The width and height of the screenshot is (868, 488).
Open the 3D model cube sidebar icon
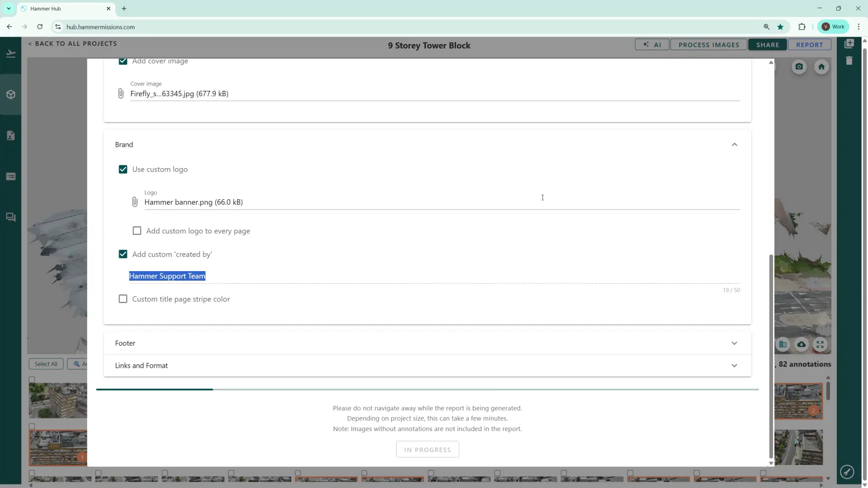[11, 94]
